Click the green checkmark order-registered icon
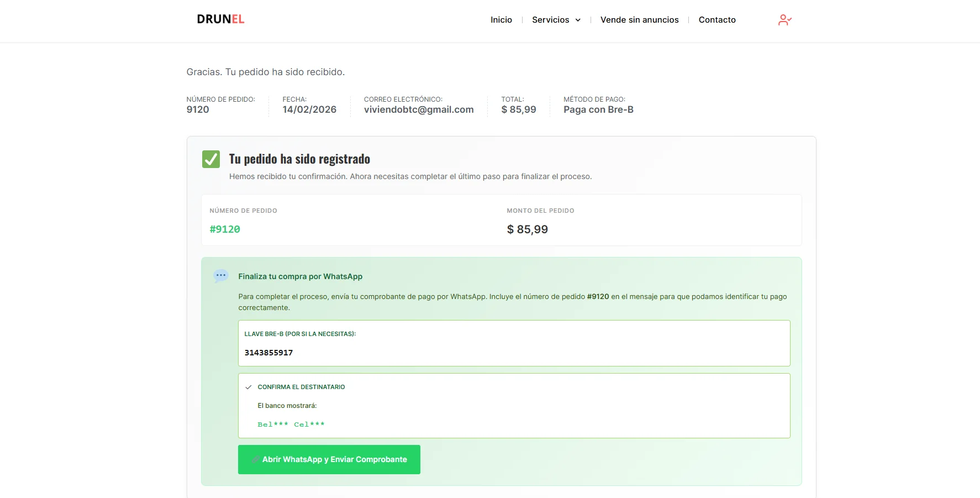 (x=211, y=159)
